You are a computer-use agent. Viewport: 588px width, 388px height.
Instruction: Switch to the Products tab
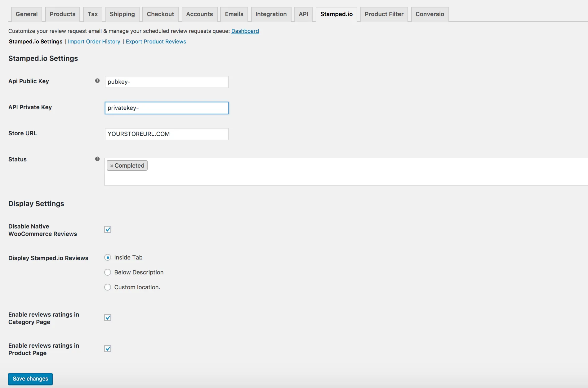pos(63,14)
